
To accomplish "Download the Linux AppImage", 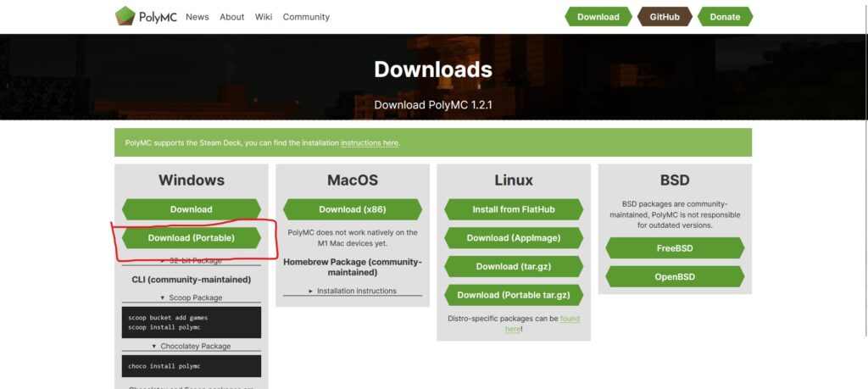I will pos(513,238).
